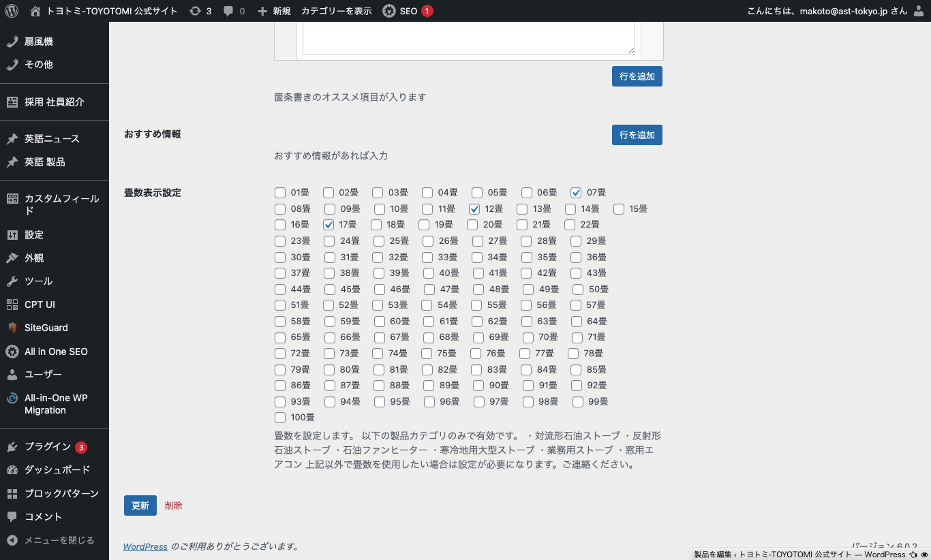Image resolution: width=931 pixels, height=560 pixels.
Task: Open the こんにちは account menu
Action: point(837,11)
